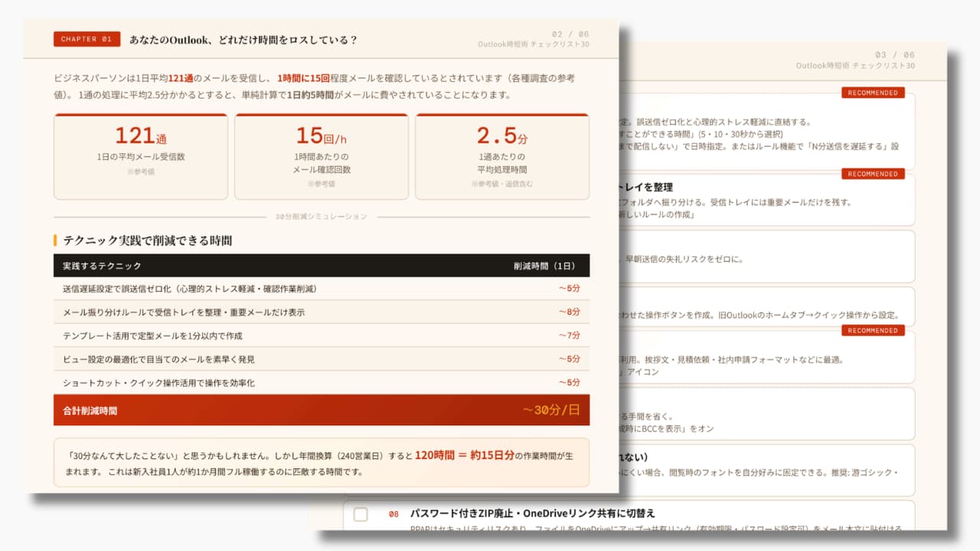Click the テクニック実践で削減できる時間 heading

click(x=148, y=240)
